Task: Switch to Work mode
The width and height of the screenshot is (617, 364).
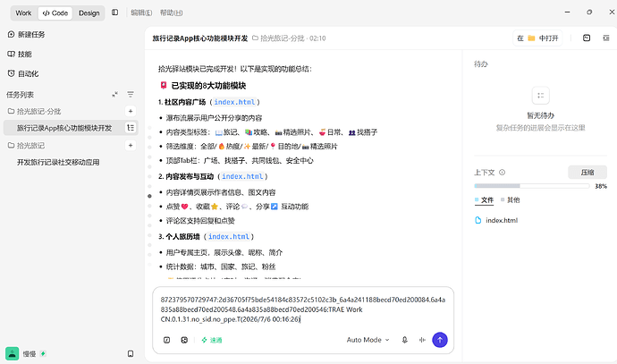Action: point(23,13)
